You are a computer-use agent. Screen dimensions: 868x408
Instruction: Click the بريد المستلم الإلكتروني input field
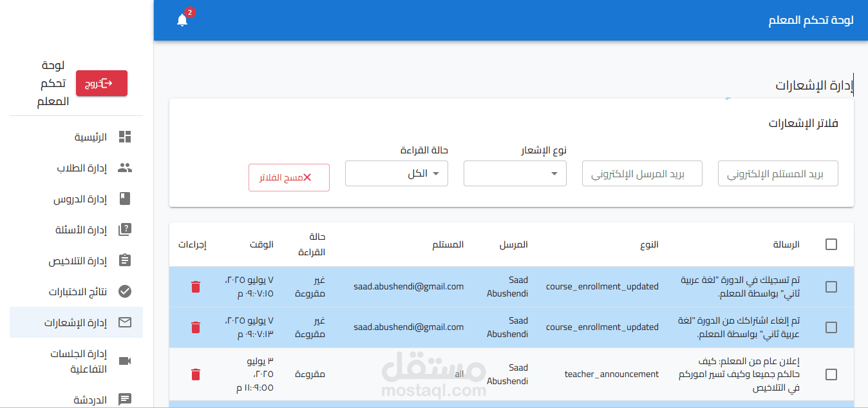(778, 173)
